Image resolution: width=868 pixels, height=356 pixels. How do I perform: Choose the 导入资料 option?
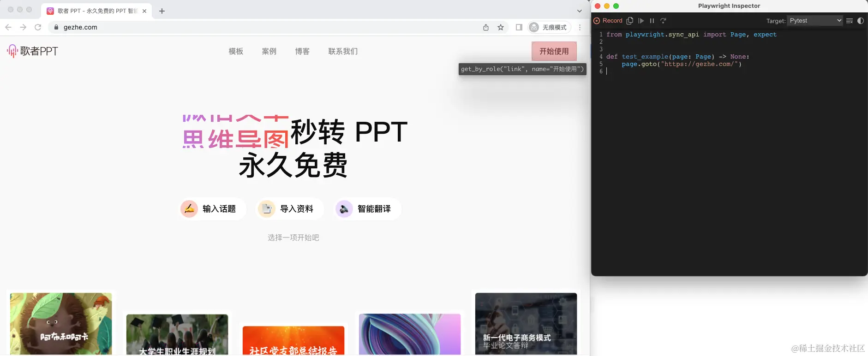click(x=290, y=209)
